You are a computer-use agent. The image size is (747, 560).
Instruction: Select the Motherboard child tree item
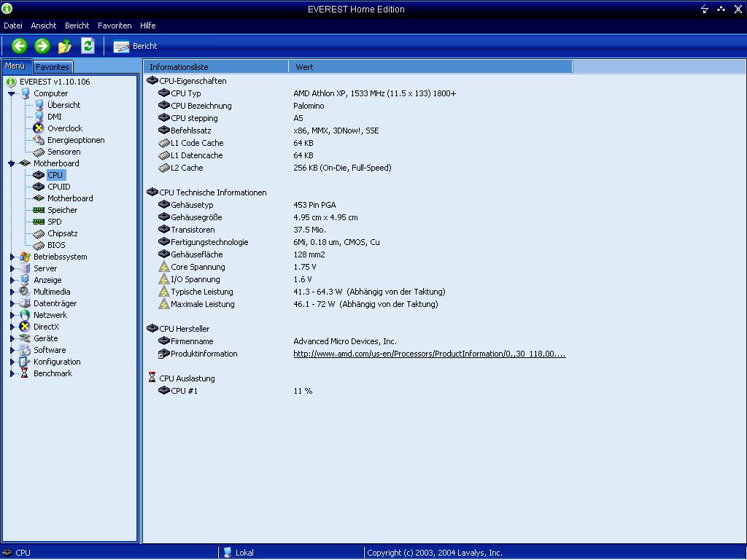tap(70, 198)
